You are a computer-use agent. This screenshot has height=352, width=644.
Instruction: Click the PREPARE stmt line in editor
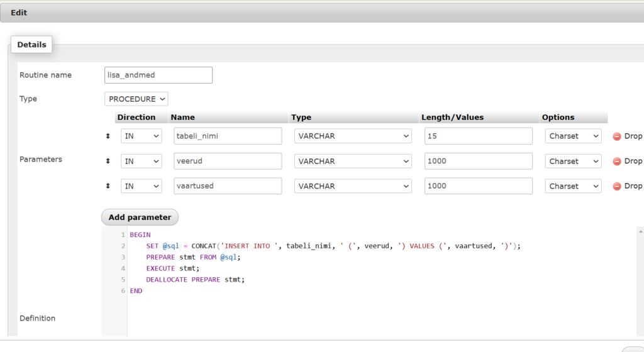click(x=193, y=257)
